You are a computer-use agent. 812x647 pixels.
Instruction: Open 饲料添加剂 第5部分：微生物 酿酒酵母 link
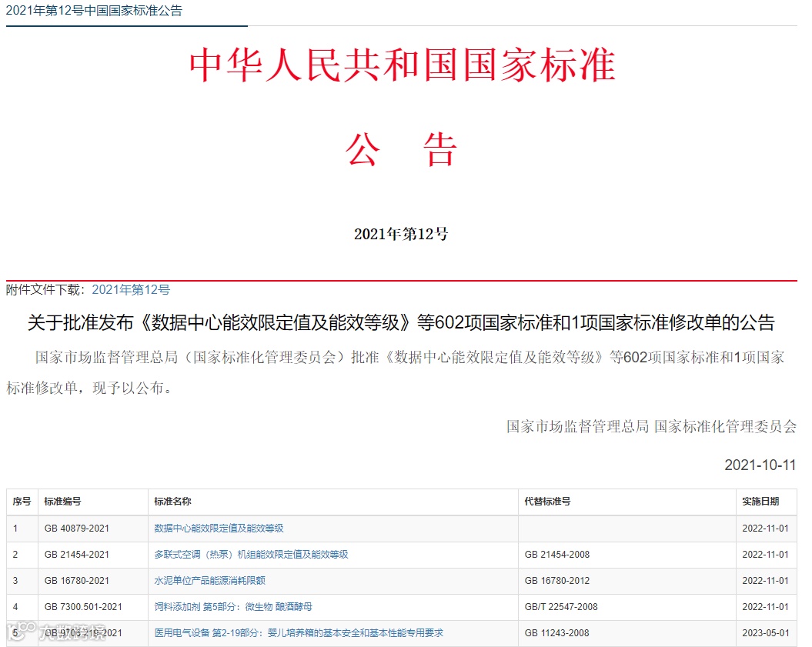click(233, 607)
